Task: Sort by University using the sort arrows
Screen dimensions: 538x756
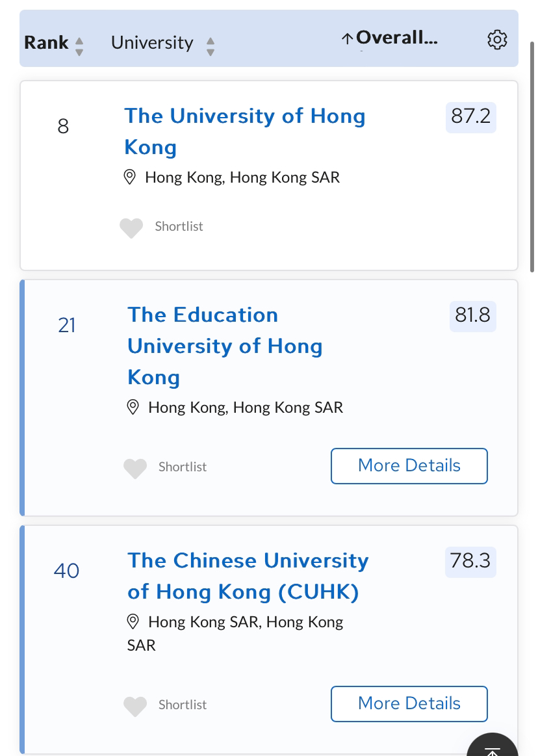Action: click(211, 46)
